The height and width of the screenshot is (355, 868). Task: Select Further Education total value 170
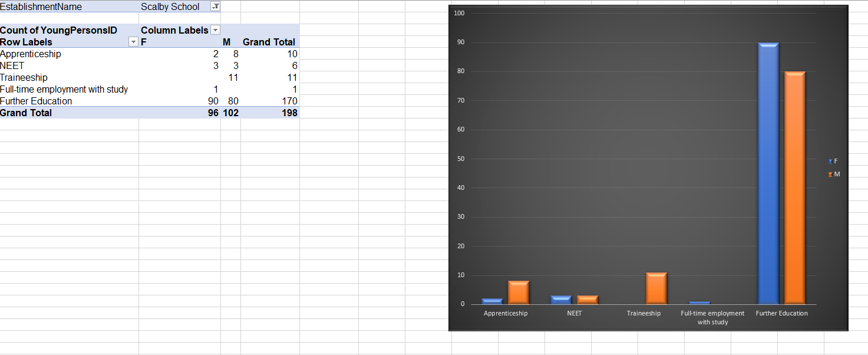point(270,101)
